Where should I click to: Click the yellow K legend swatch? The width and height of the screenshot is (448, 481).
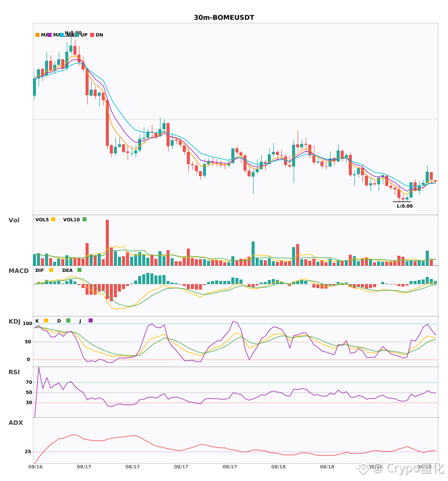(x=46, y=320)
